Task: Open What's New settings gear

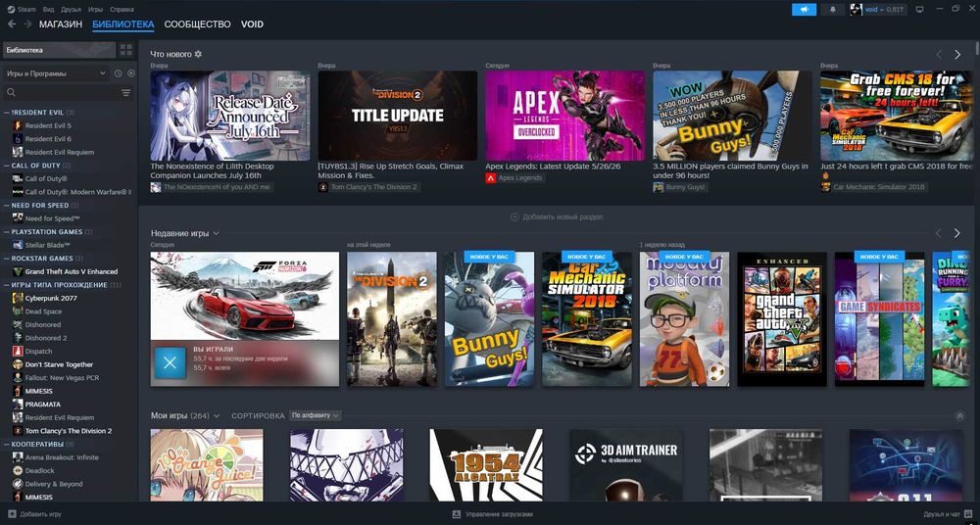Action: (198, 55)
